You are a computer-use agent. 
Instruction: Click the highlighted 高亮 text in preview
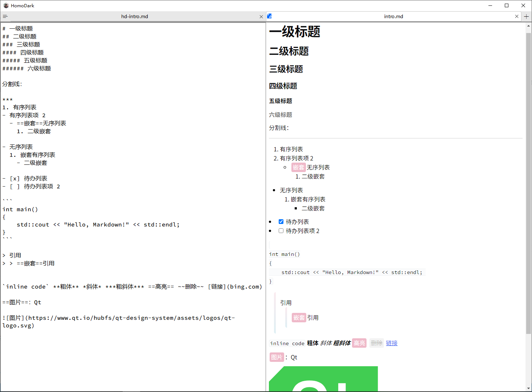(x=359, y=343)
